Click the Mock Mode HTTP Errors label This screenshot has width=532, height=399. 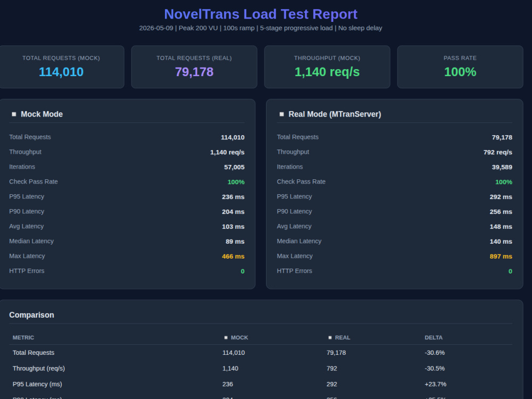[x=27, y=271]
